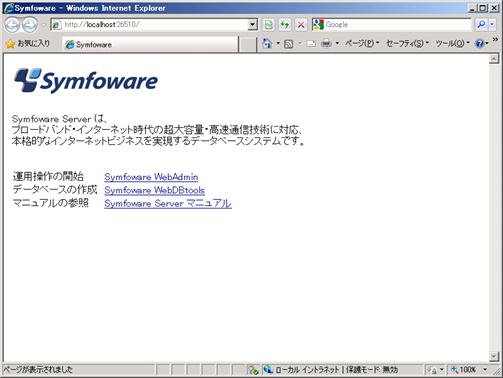The image size is (503, 378).
Task: Open the Symfoware WebDBtools link
Action: click(154, 190)
